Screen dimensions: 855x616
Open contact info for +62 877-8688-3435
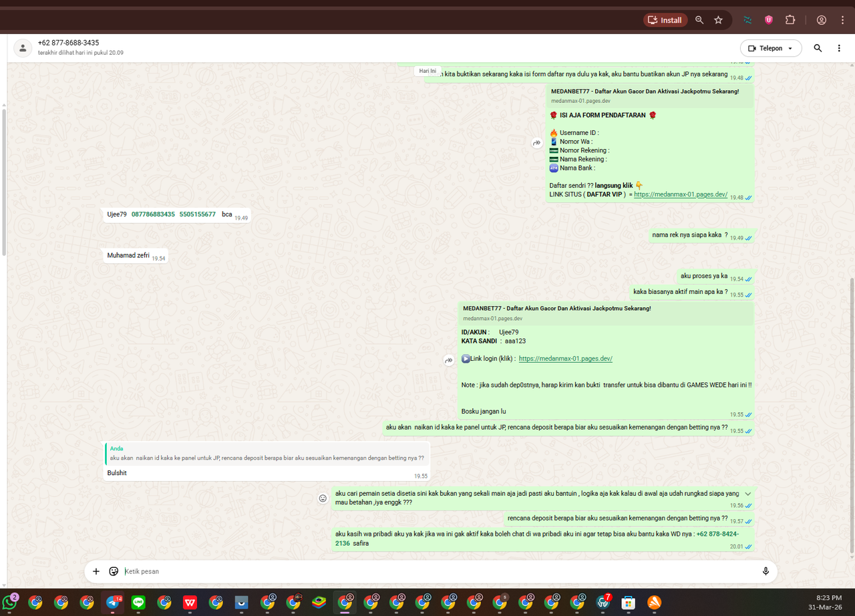point(68,43)
